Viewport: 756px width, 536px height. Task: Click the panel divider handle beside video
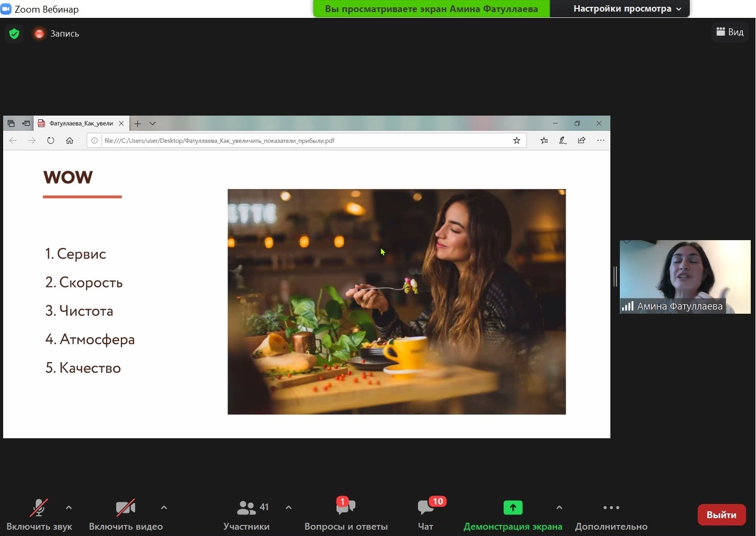[615, 276]
